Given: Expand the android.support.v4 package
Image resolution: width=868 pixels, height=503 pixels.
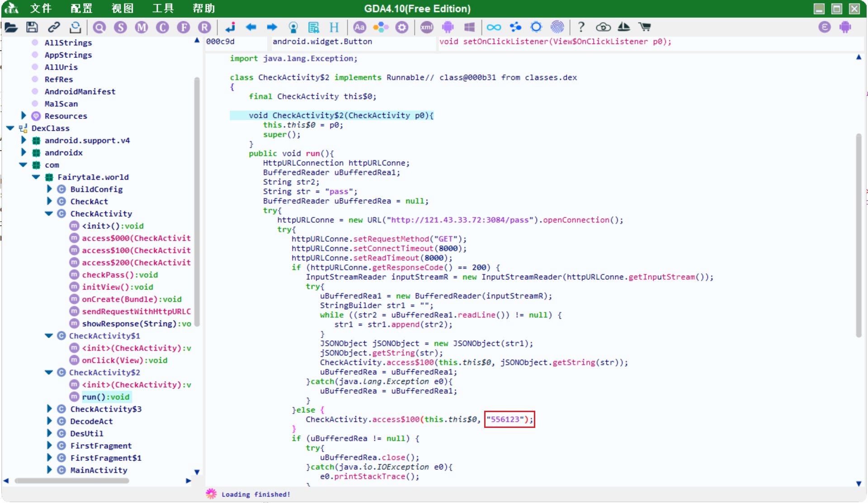Looking at the screenshot, I should pyautogui.click(x=24, y=140).
